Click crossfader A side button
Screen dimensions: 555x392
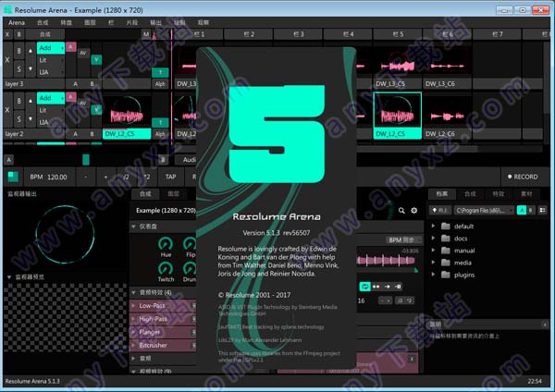pyautogui.click(x=9, y=160)
